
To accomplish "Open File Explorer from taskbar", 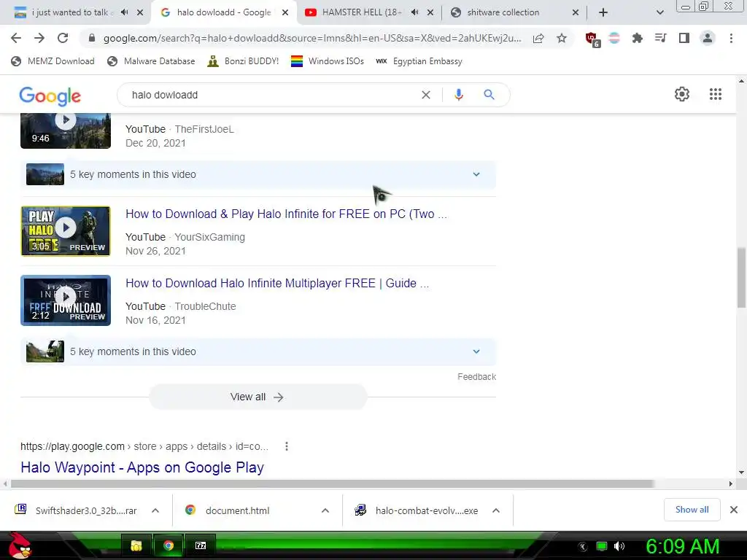I will [x=136, y=545].
